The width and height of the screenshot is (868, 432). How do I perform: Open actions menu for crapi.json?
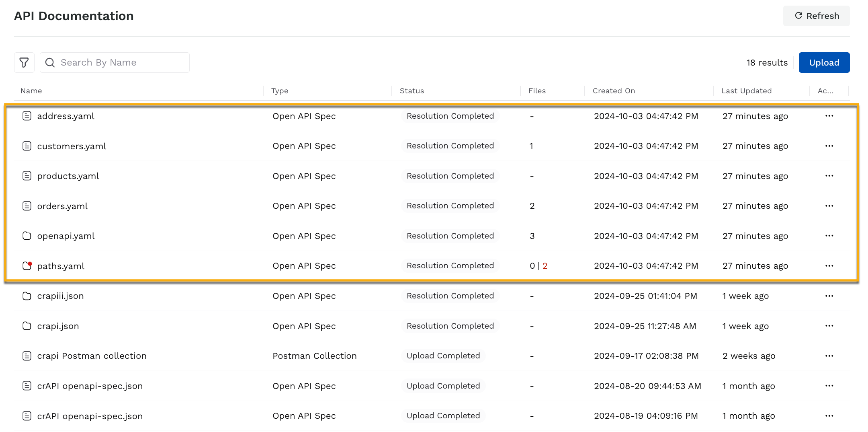click(829, 326)
